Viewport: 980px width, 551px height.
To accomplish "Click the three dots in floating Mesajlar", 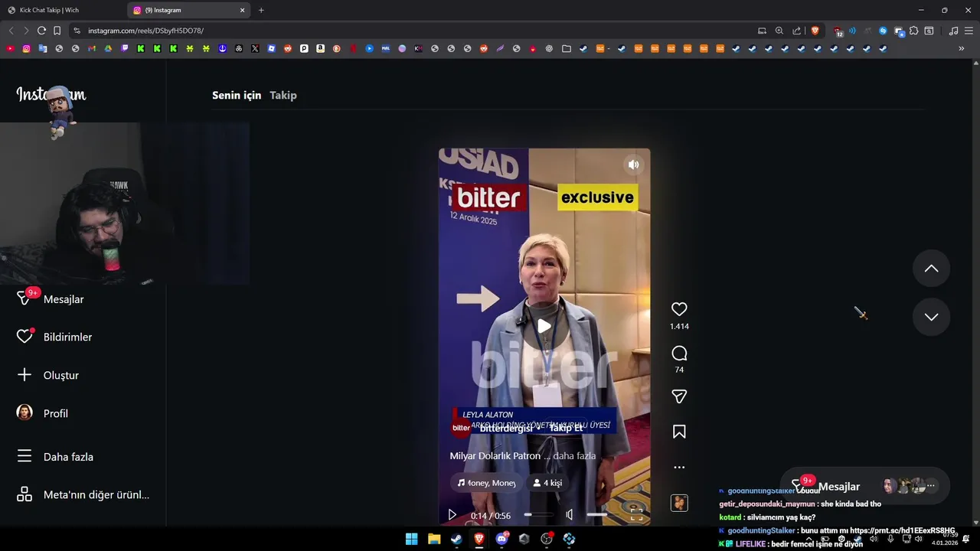I will click(x=931, y=486).
